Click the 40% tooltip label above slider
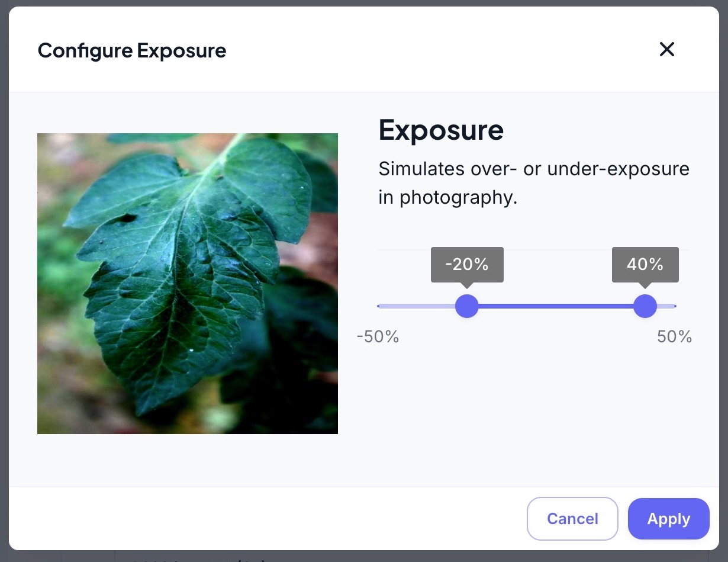728x562 pixels. (645, 264)
